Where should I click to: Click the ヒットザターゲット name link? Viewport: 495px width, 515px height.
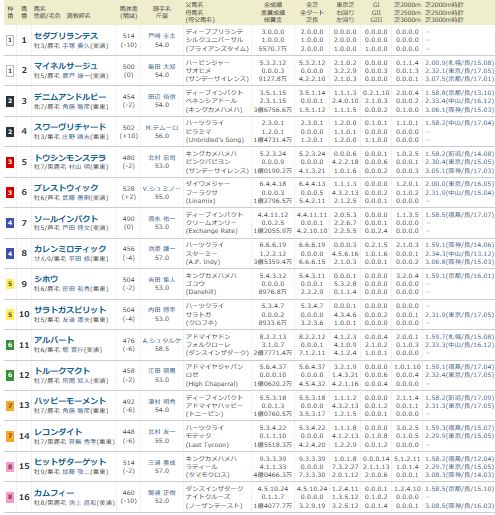pos(70,462)
